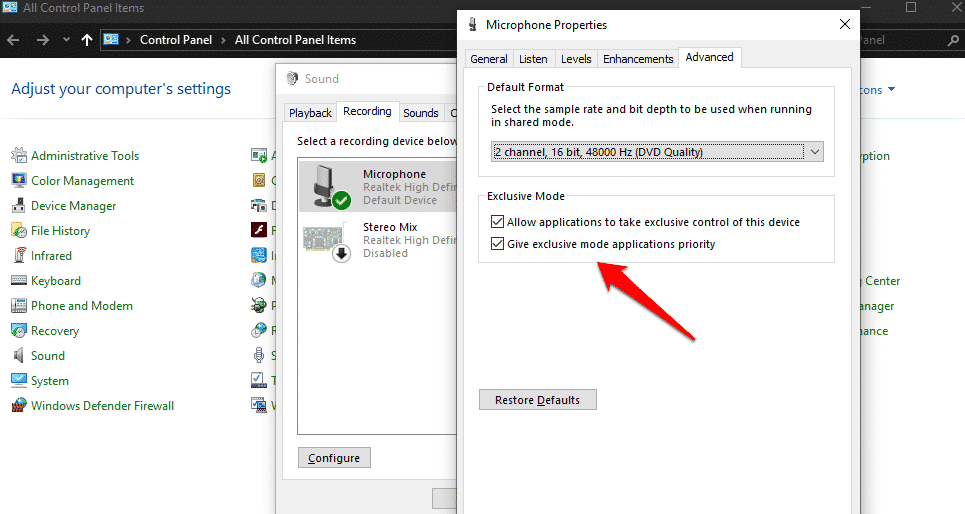Select the Stereo Mix device name
The height and width of the screenshot is (514, 965).
pyautogui.click(x=390, y=227)
